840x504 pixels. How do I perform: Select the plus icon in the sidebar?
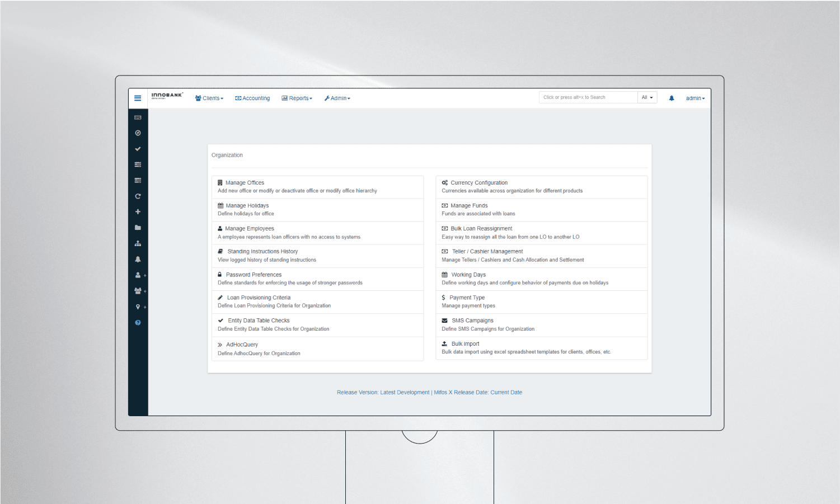[x=138, y=211]
